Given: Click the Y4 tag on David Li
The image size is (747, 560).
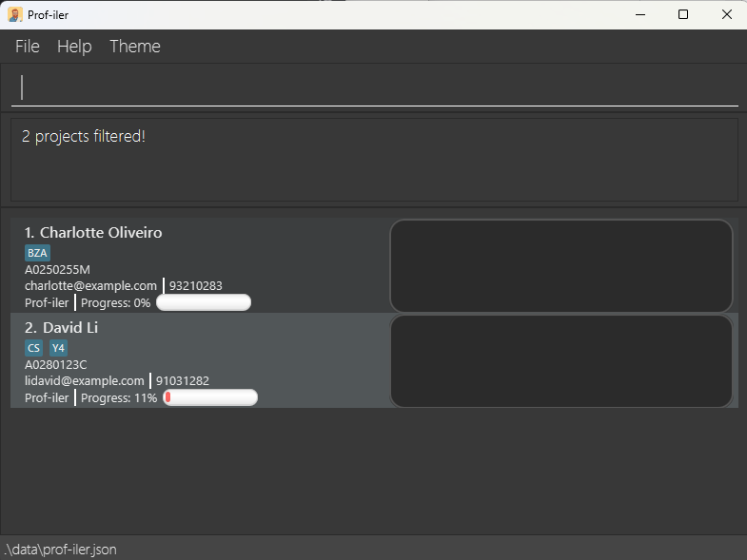Looking at the screenshot, I should click(58, 348).
